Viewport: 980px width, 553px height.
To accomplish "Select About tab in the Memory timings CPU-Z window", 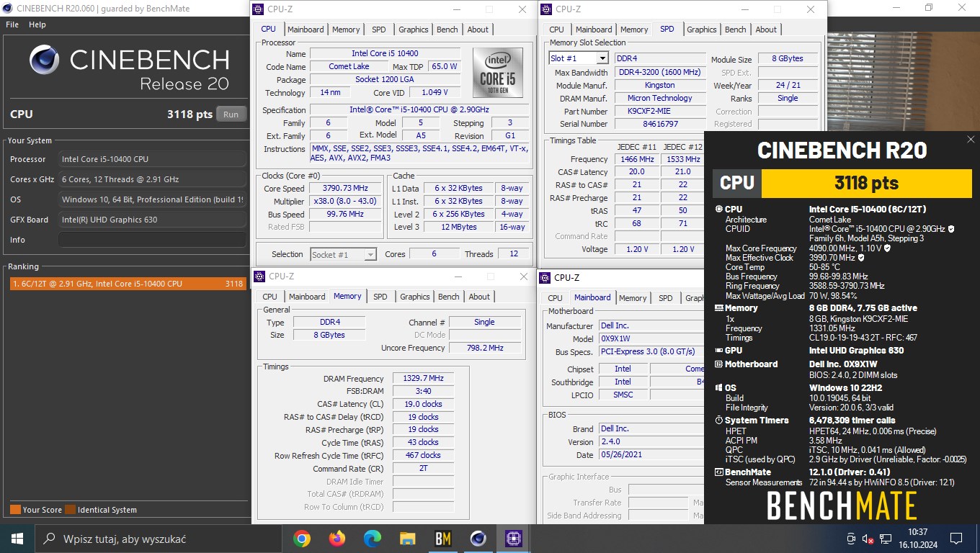I will click(x=479, y=297).
